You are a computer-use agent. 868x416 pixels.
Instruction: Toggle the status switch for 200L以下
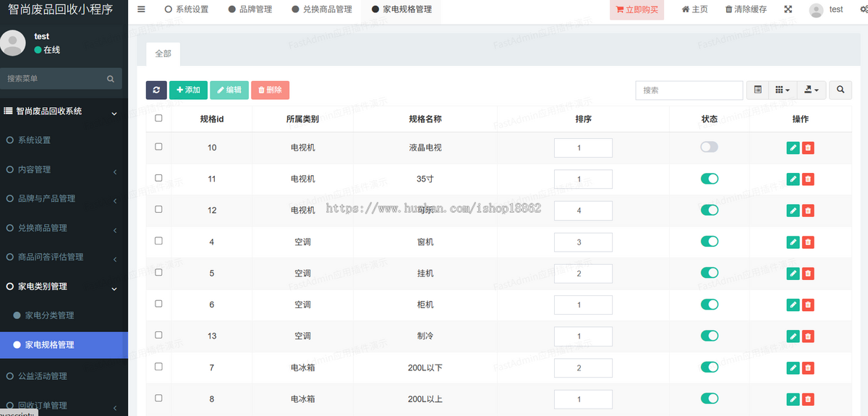709,367
